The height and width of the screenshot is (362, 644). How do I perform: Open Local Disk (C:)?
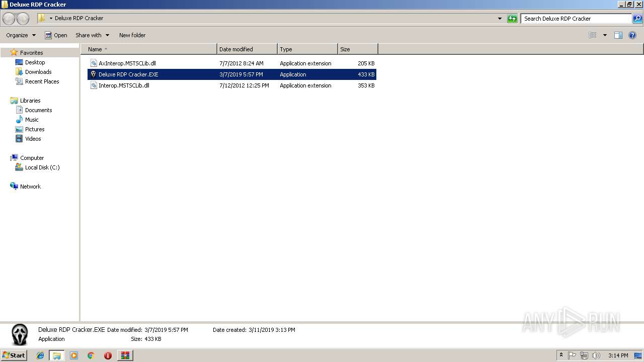click(42, 167)
